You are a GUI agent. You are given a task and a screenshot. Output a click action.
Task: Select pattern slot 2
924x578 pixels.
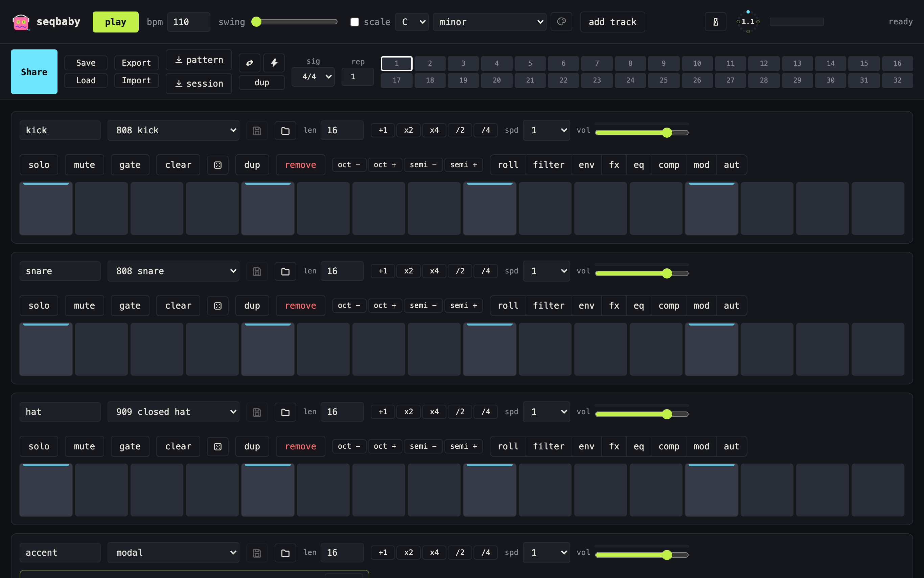[430, 64]
